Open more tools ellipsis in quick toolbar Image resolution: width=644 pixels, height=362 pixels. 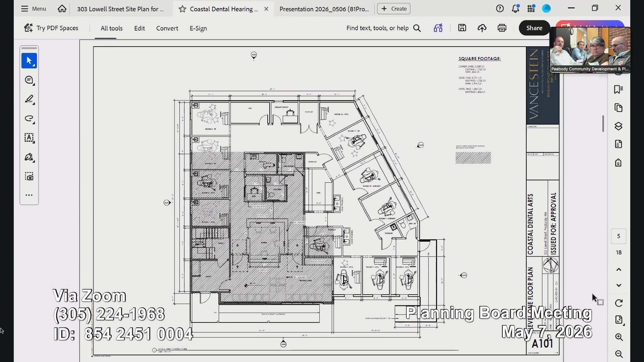pyautogui.click(x=29, y=195)
